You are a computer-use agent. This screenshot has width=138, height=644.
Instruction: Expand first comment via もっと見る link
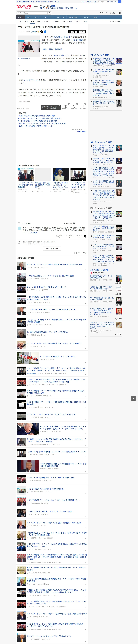pyautogui.click(x=33, y=232)
